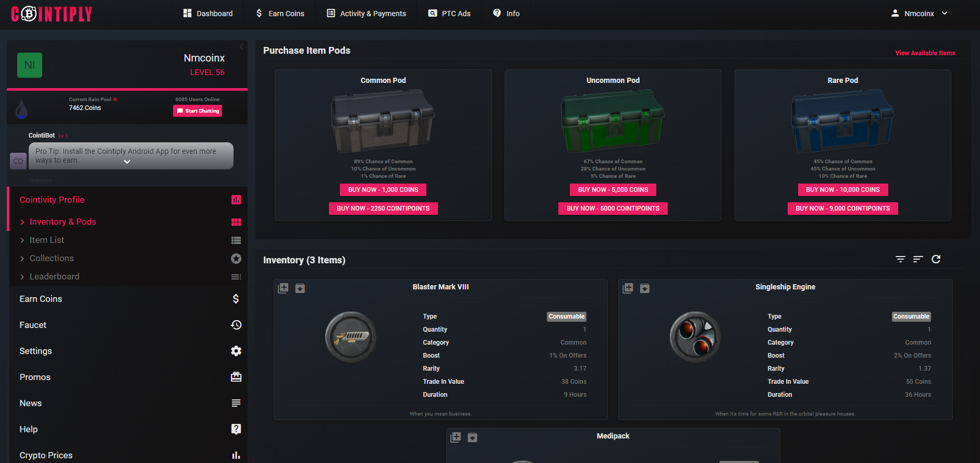The height and width of the screenshot is (463, 980).
Task: Click the Help question mark icon
Action: click(236, 429)
